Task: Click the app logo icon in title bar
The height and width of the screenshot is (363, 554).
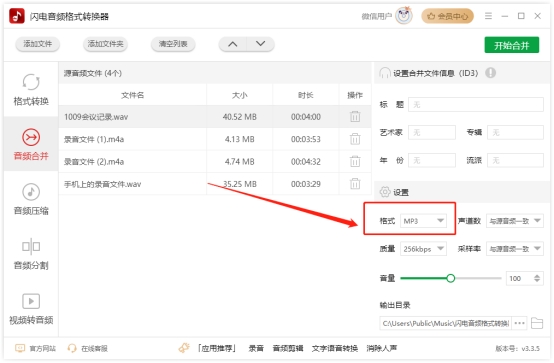Action: pyautogui.click(x=17, y=16)
